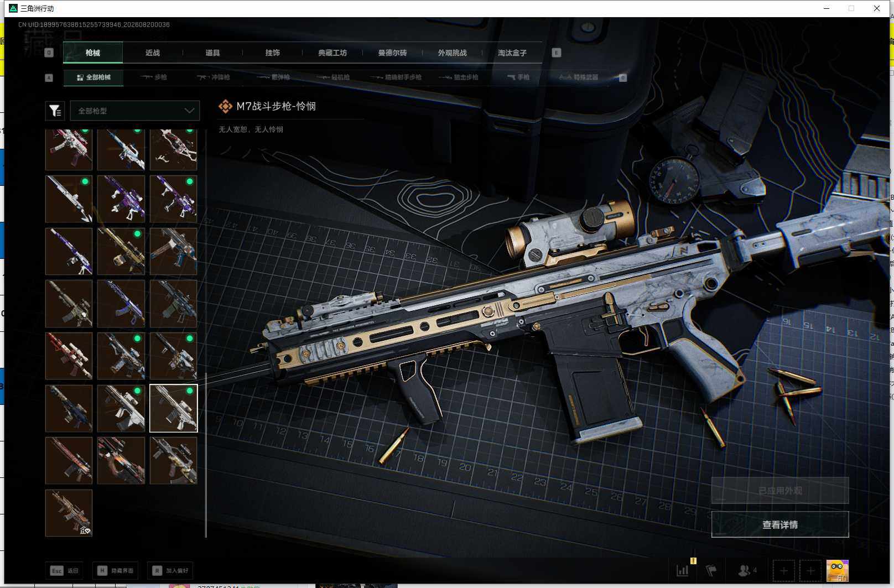Filter skins by 精确射手步枪 marksman rifles

tap(396, 77)
